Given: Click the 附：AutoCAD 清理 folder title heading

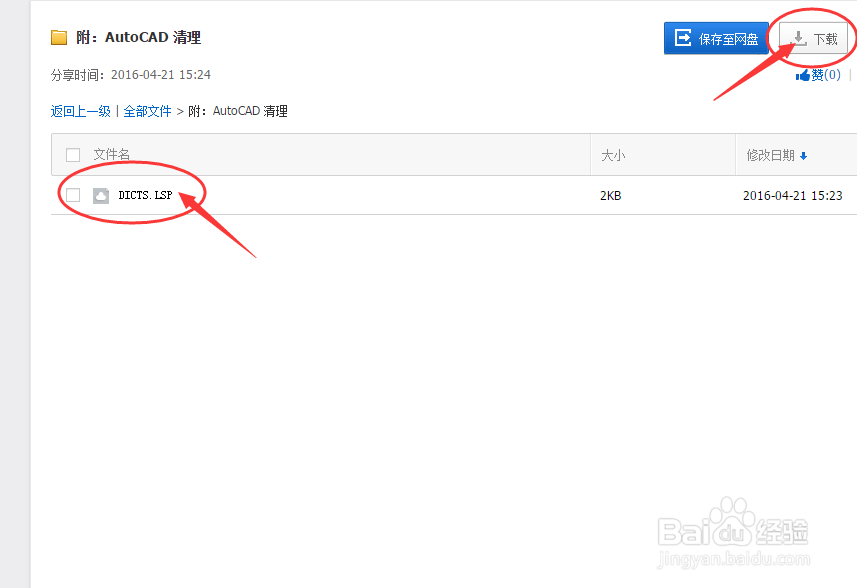Looking at the screenshot, I should (140, 37).
